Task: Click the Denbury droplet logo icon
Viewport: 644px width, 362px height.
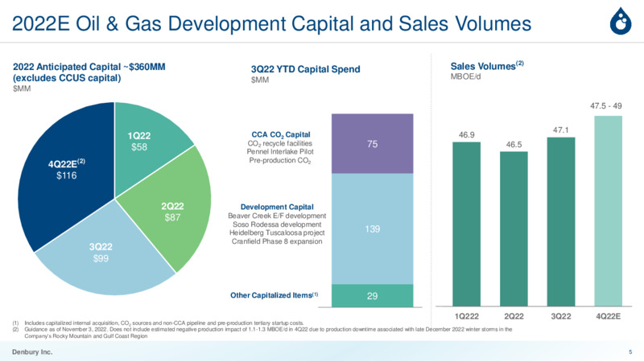Action: point(621,21)
